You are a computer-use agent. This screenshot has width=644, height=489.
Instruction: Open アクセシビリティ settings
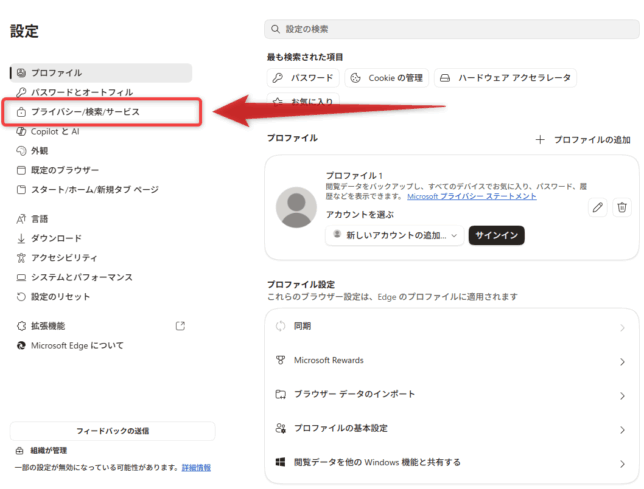[x=101, y=257]
